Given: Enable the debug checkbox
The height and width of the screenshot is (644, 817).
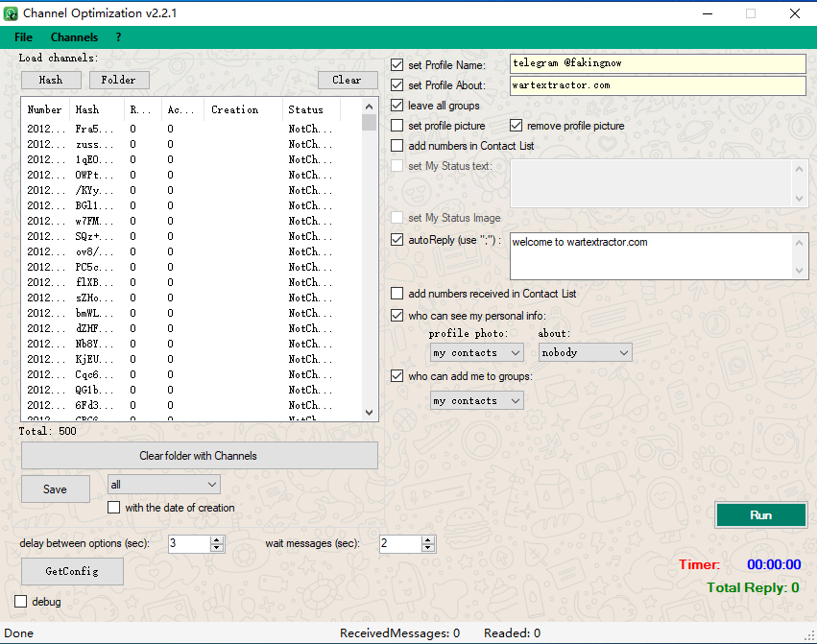Looking at the screenshot, I should click(x=21, y=602).
